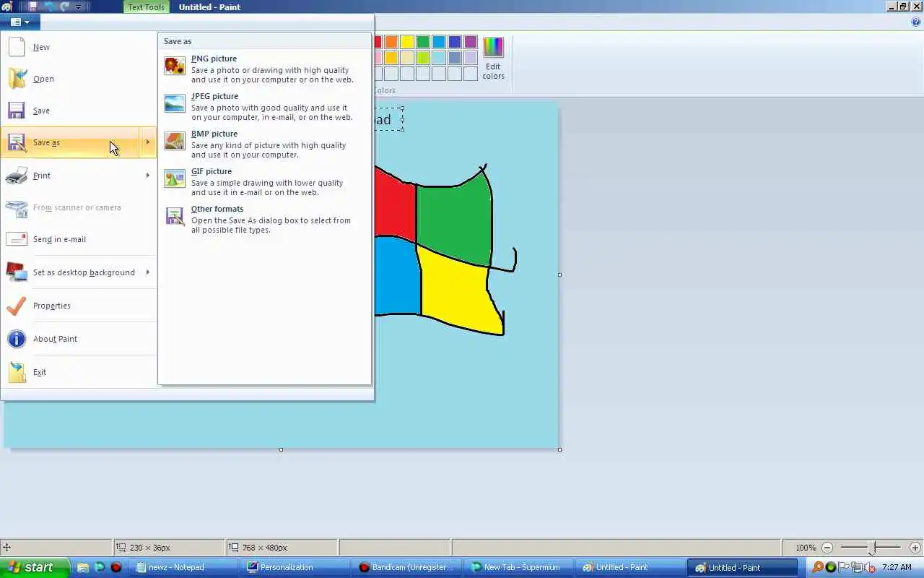Click the Other formats icon
Image resolution: width=924 pixels, height=578 pixels.
(175, 216)
